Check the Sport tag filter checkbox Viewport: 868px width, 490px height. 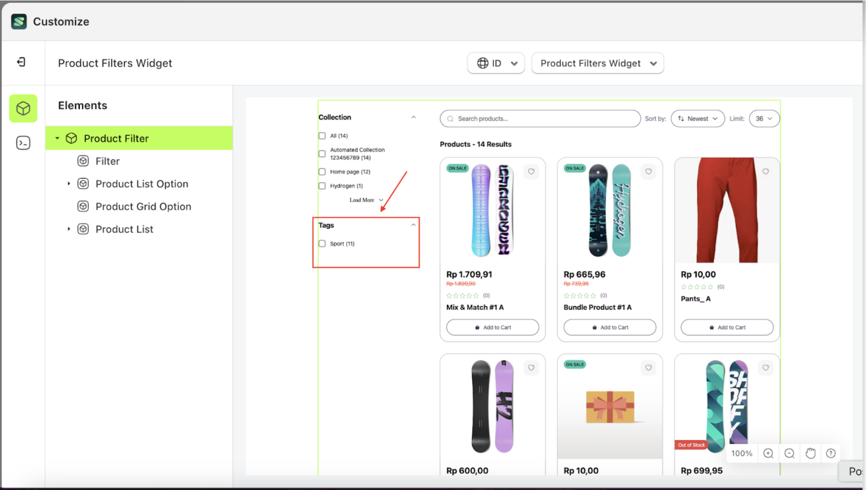pyautogui.click(x=322, y=244)
